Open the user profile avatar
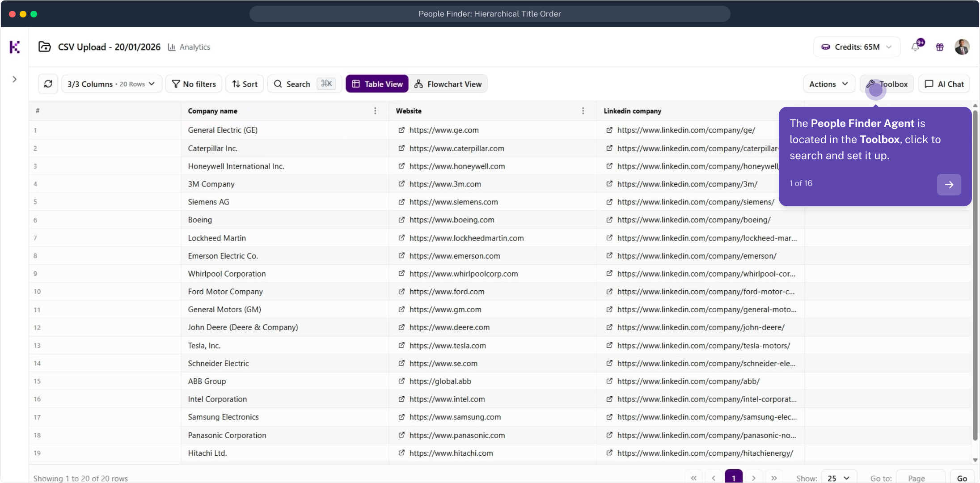Viewport: 980px width, 483px height. tap(962, 47)
